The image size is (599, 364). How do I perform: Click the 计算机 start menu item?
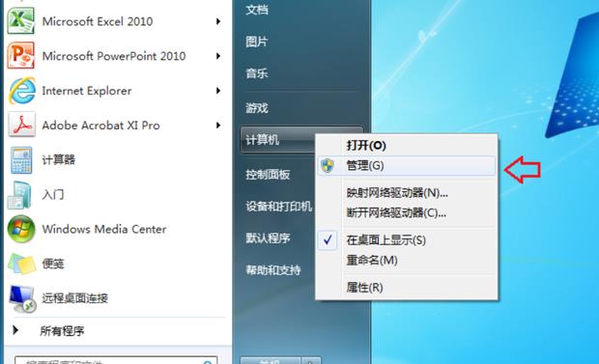tap(278, 140)
